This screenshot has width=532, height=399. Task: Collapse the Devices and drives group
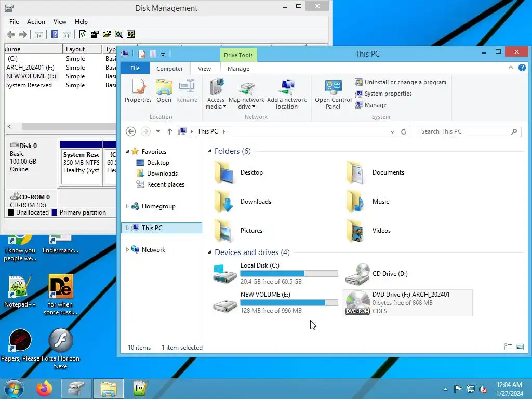tap(209, 252)
